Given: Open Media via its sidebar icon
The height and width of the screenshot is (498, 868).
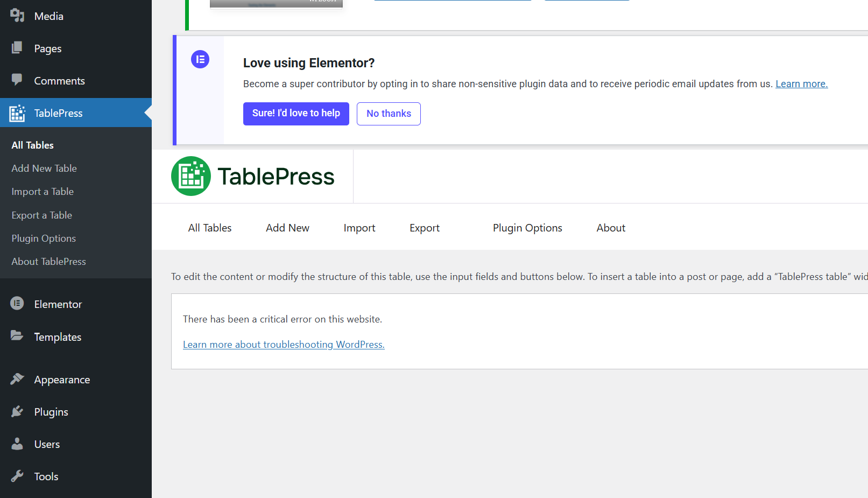Looking at the screenshot, I should tap(17, 16).
